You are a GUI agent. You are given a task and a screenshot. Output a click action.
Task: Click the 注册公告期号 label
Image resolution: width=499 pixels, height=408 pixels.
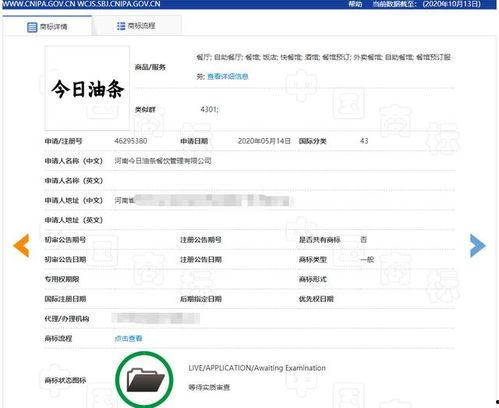201,240
